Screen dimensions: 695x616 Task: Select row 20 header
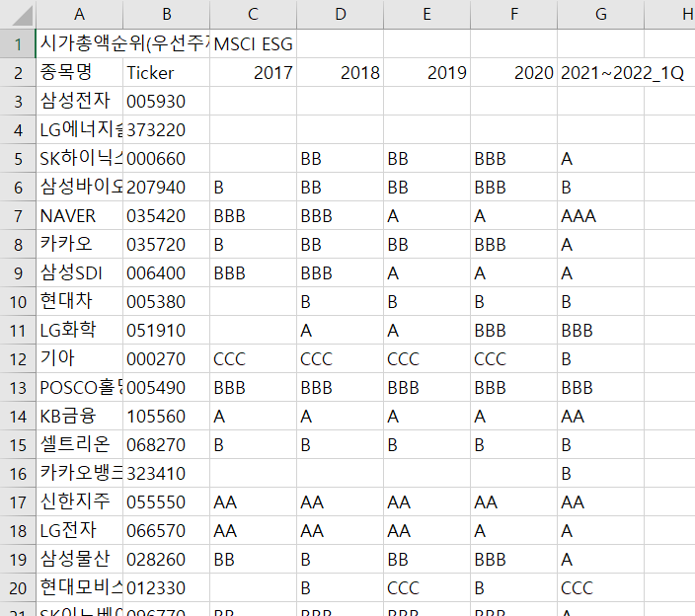click(18, 587)
